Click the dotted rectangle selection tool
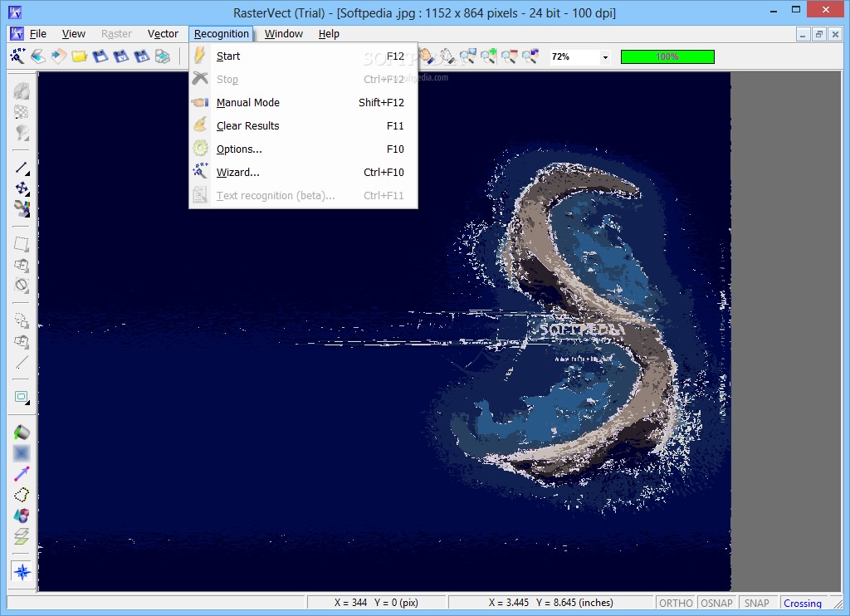The width and height of the screenshot is (850, 616). pos(22,244)
